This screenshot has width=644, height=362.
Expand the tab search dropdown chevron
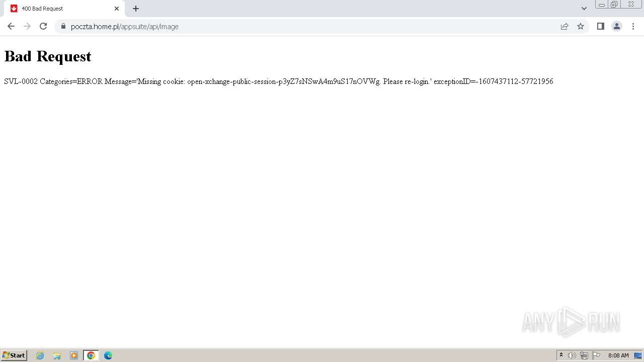(584, 9)
